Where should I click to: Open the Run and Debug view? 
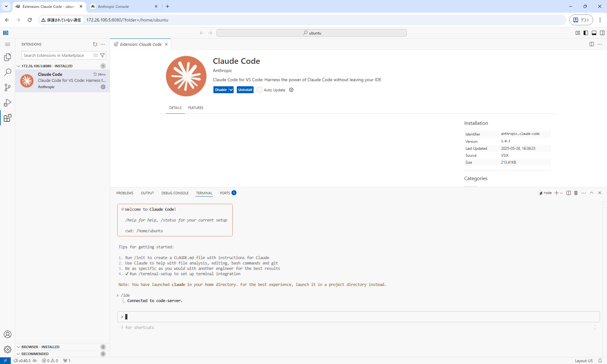click(x=8, y=103)
